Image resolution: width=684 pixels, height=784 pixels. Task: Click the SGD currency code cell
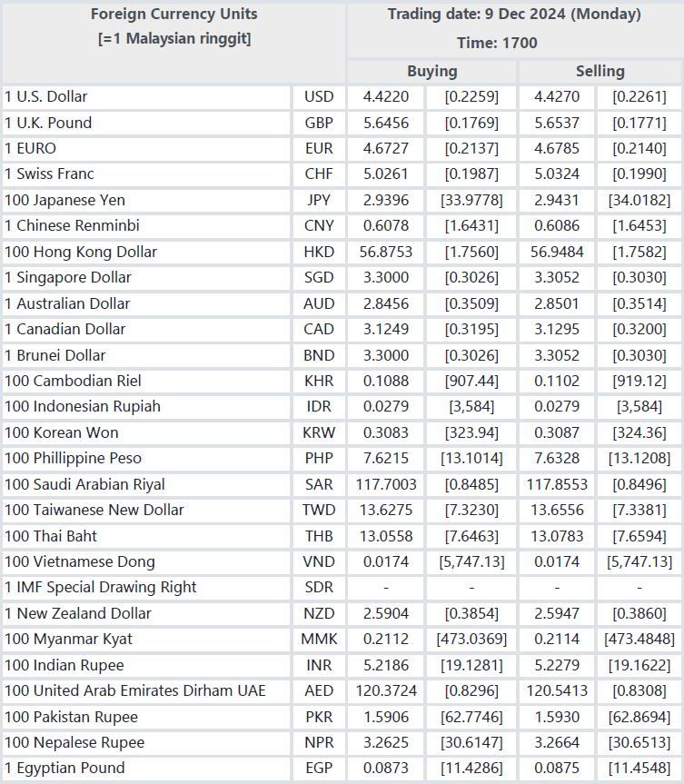(x=319, y=277)
